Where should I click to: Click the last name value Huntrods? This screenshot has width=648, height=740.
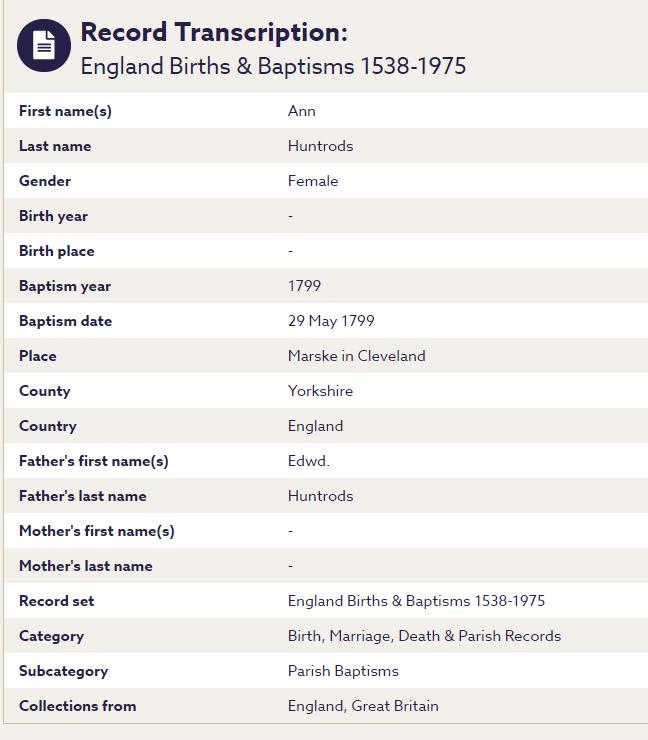(x=320, y=146)
